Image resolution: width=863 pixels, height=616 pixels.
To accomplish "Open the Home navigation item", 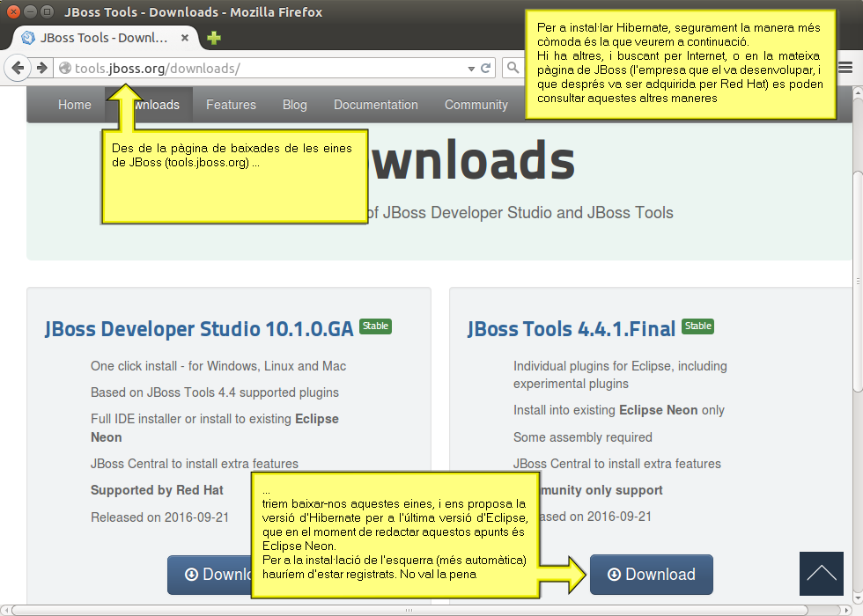I will pos(75,105).
